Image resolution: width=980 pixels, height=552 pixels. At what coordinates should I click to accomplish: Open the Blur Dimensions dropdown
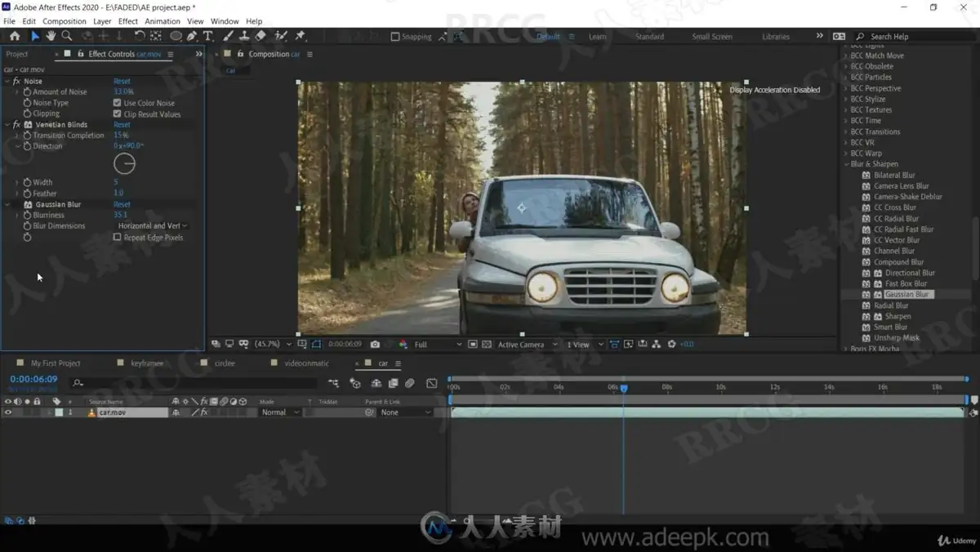click(153, 226)
